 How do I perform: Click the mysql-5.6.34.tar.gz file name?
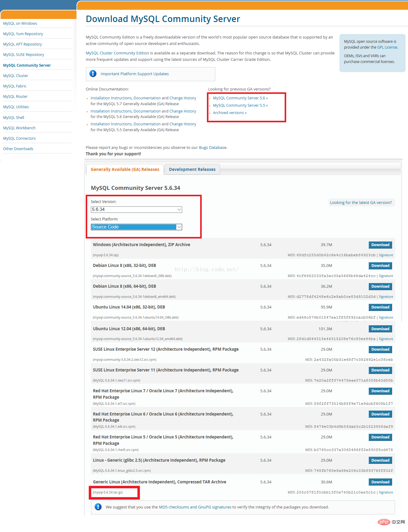(108, 492)
